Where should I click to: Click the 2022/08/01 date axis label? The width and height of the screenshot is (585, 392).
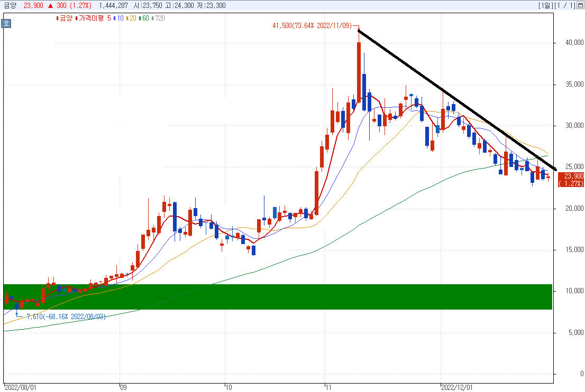coord(21,388)
